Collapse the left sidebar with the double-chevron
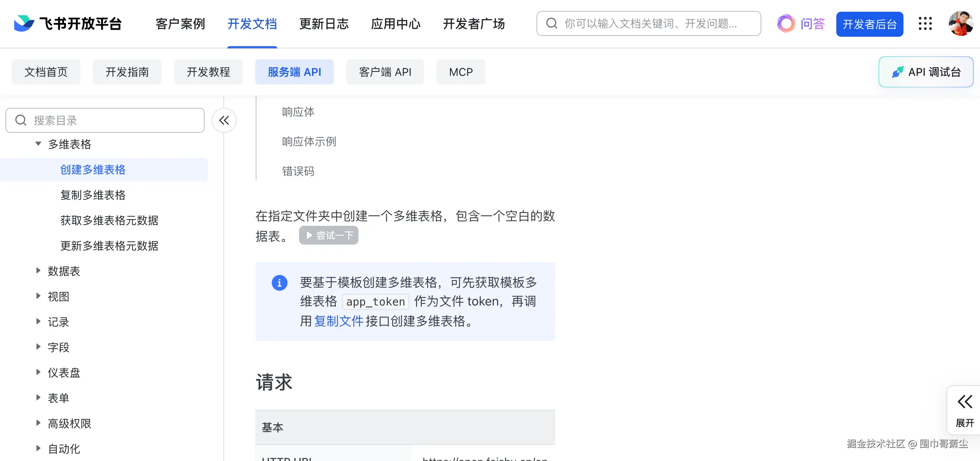The height and width of the screenshot is (461, 980). tap(224, 120)
